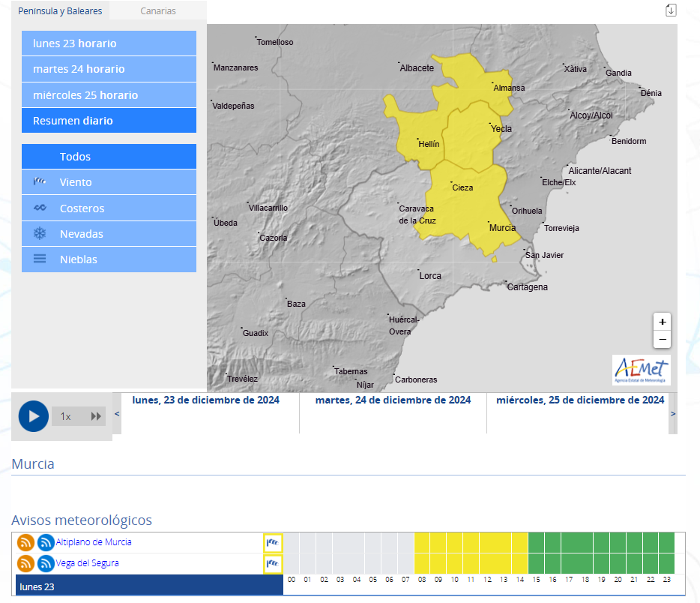This screenshot has height=603, width=700.
Task: Click wind warning icon in Altiplano de Murcia row
Action: pyautogui.click(x=273, y=542)
